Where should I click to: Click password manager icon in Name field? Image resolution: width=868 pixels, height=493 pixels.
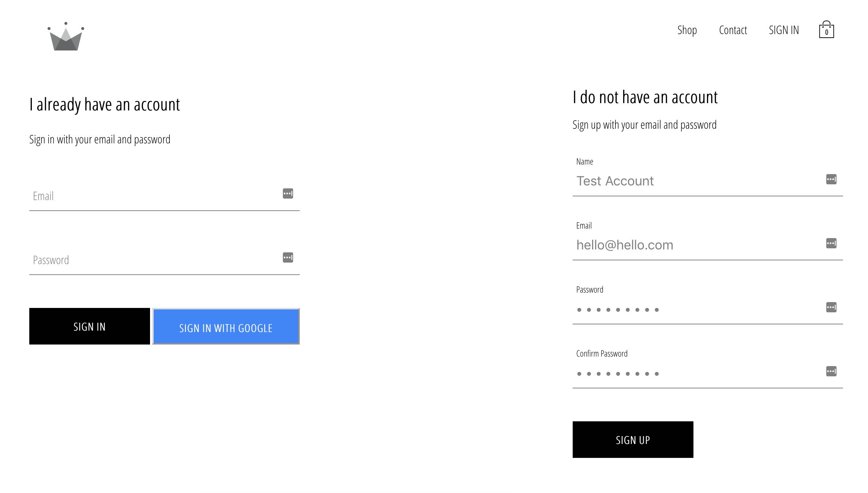pos(831,179)
